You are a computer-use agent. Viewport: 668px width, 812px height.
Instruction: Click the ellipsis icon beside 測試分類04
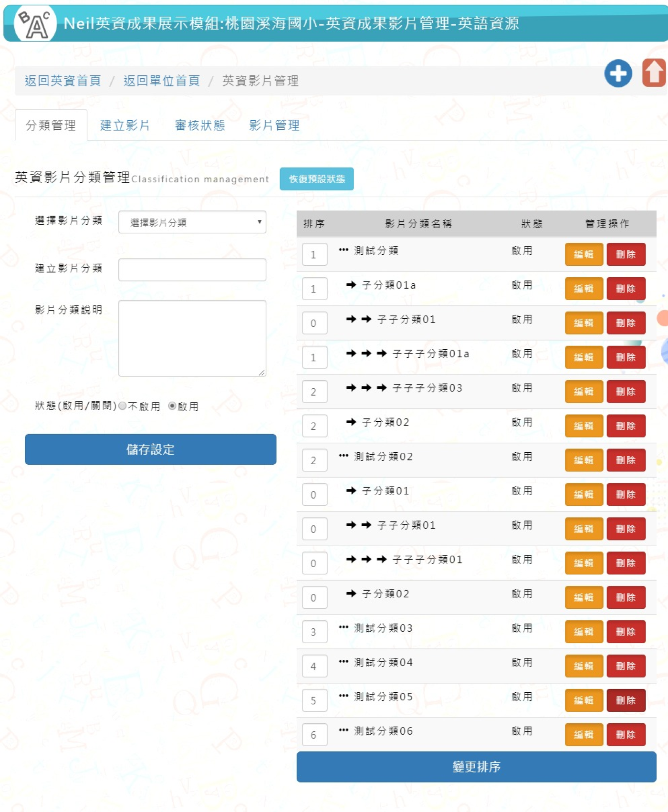[344, 662]
